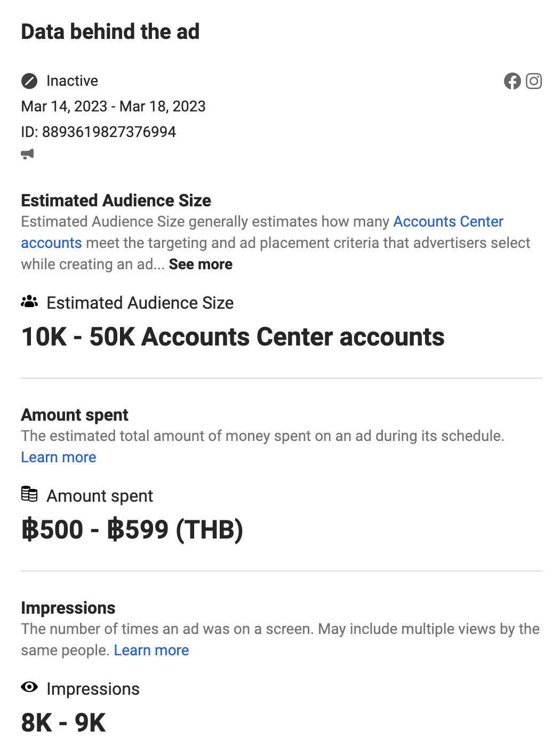Screen dimensions: 560x755
Task: Open Learn more in the Impressions description
Action: click(x=151, y=650)
